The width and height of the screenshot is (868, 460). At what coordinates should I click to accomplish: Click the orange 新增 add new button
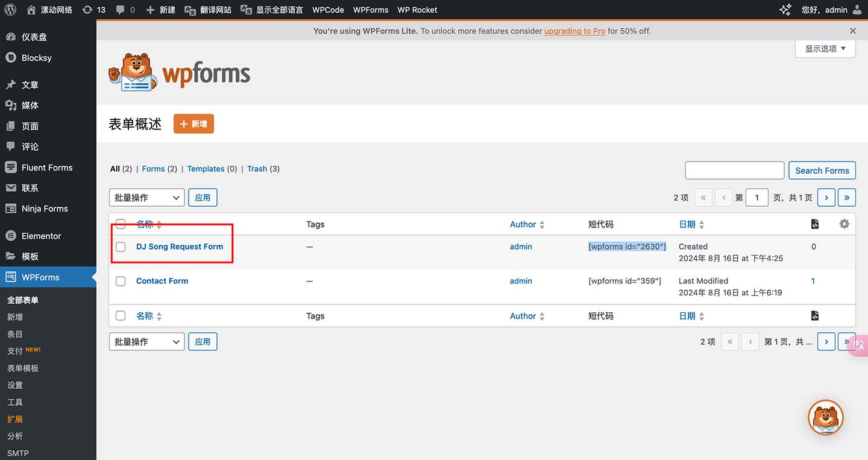193,124
